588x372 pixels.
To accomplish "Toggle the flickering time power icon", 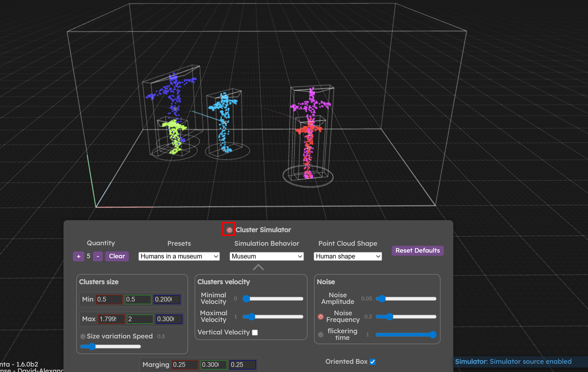I will (x=321, y=334).
